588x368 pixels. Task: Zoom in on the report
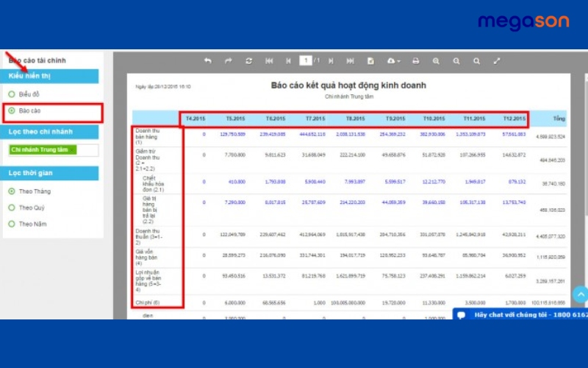tap(437, 60)
